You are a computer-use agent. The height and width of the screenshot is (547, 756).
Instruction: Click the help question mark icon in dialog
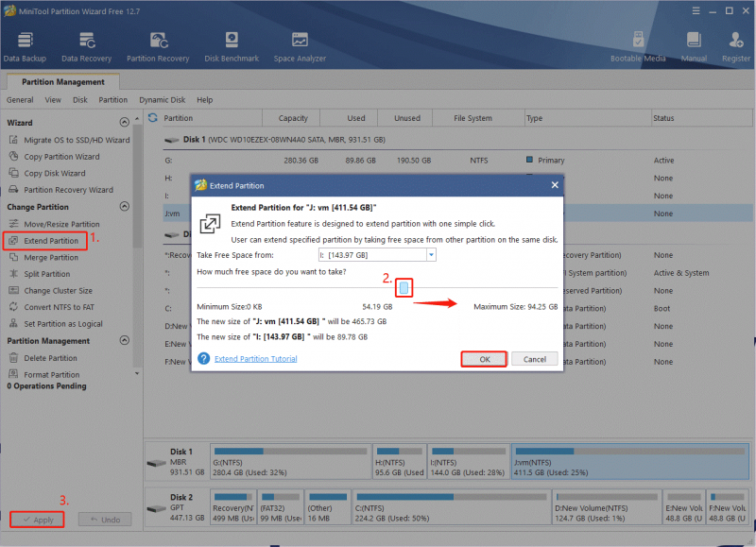204,358
